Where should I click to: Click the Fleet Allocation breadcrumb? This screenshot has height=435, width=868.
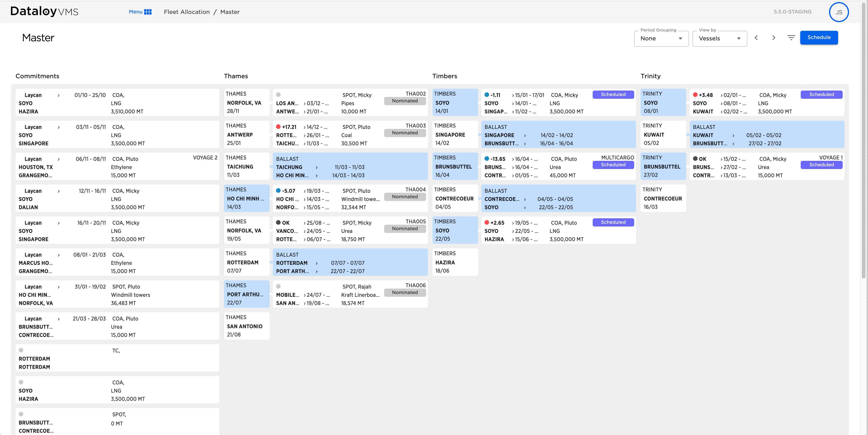(x=187, y=12)
